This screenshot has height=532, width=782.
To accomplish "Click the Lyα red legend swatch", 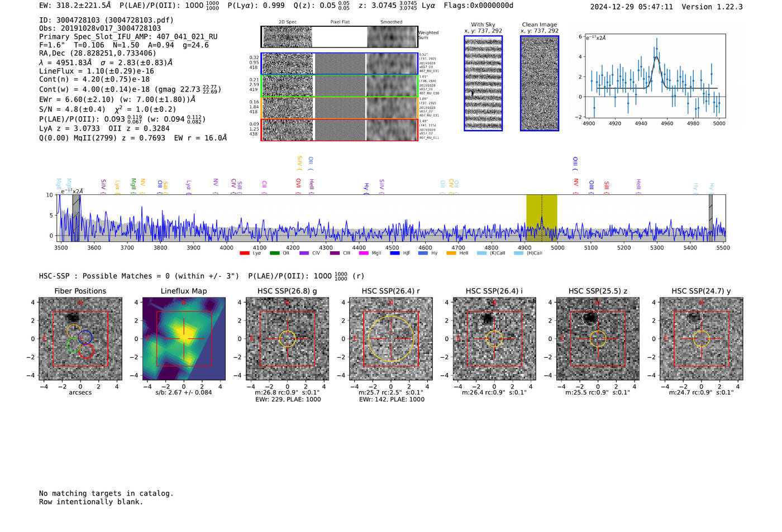I will click(244, 253).
